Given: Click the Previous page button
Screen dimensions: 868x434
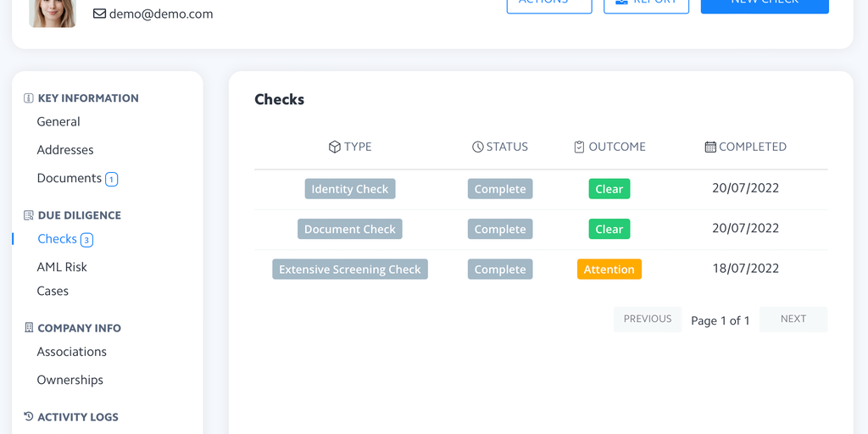Looking at the screenshot, I should (x=648, y=320).
